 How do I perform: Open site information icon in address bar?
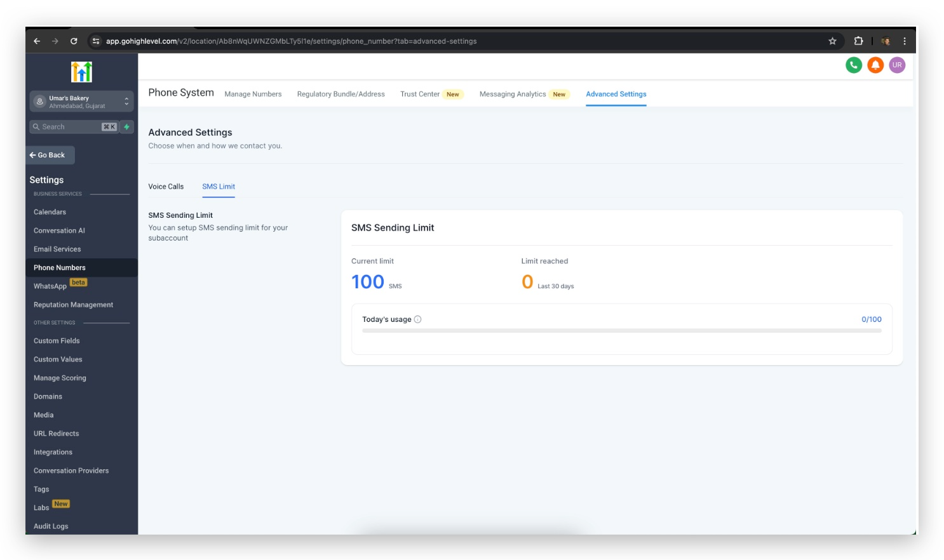pyautogui.click(x=96, y=41)
